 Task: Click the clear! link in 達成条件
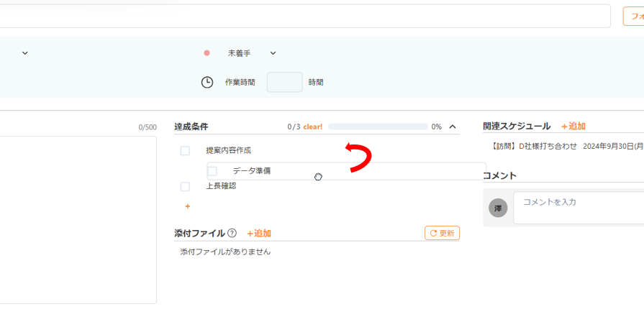pos(313,126)
